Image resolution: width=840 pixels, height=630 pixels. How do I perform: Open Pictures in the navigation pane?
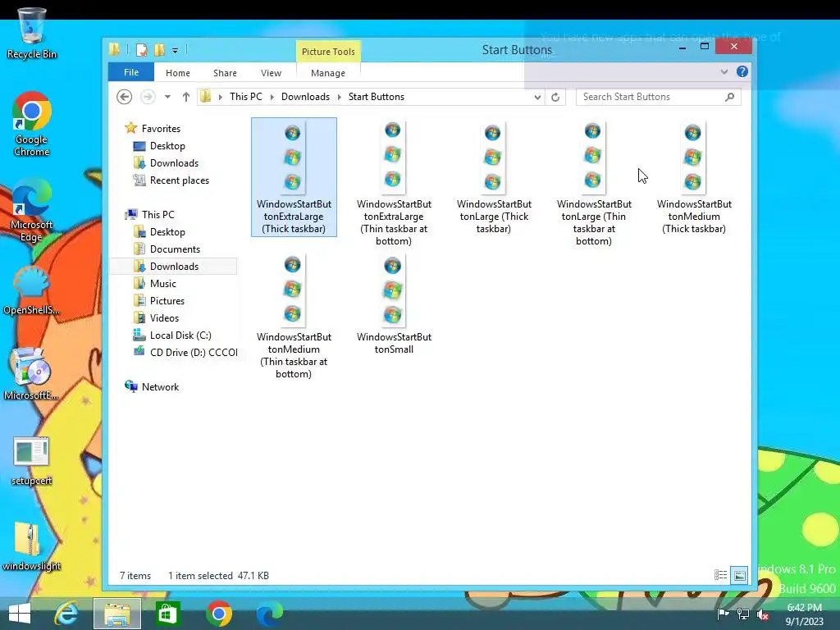point(158,301)
